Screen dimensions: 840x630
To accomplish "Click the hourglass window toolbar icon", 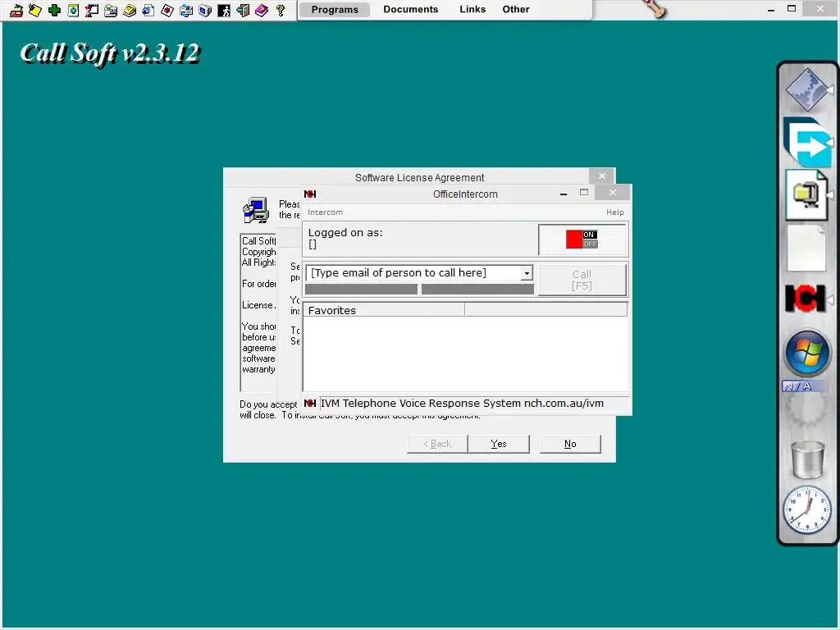I will [92, 10].
